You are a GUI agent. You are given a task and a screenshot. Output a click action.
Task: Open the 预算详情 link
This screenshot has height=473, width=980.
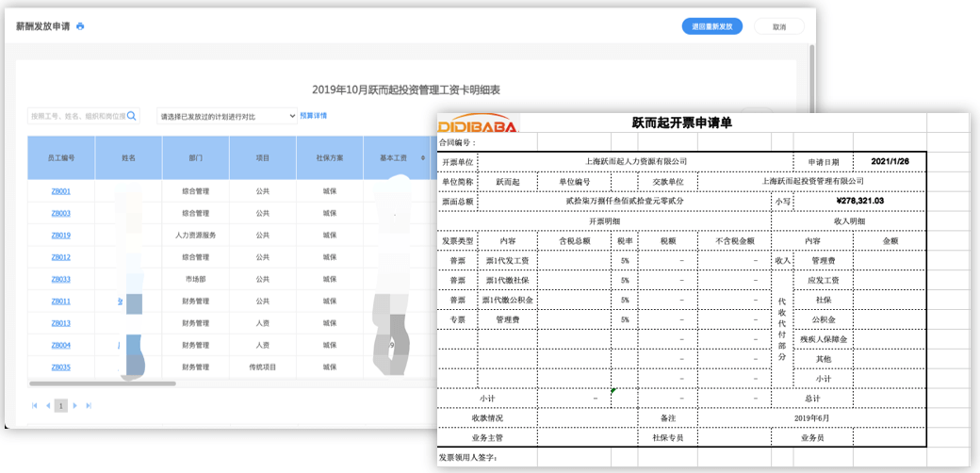[314, 116]
